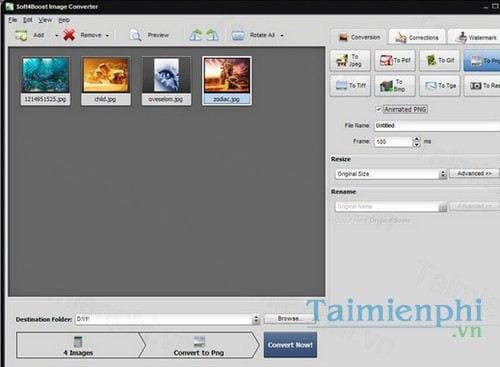Viewport: 500px width, 367px height.
Task: Click the Convert to Png step
Action: click(199, 345)
